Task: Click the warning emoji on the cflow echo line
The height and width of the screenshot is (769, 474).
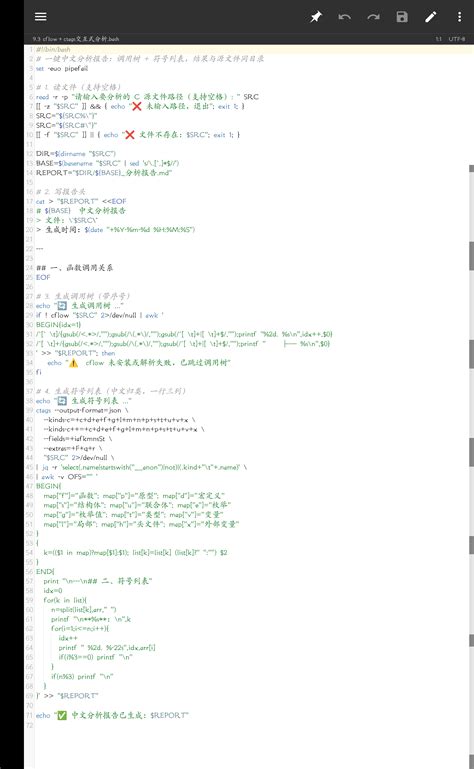Action: (73, 363)
